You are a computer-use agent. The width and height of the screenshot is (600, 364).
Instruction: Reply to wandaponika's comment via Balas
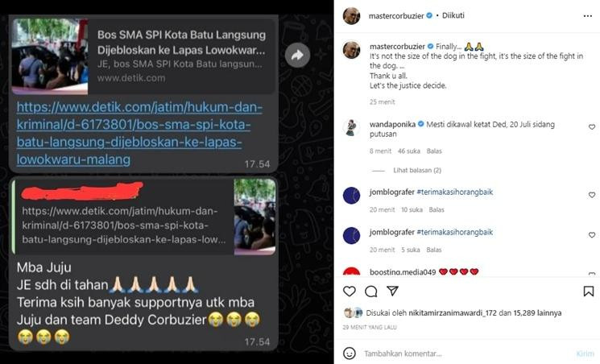[434, 151]
